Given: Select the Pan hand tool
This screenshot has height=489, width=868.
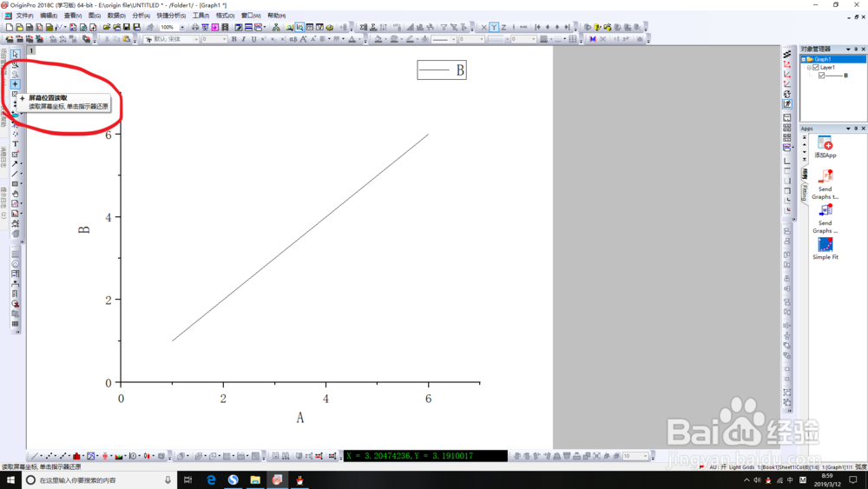Looking at the screenshot, I should [x=15, y=194].
